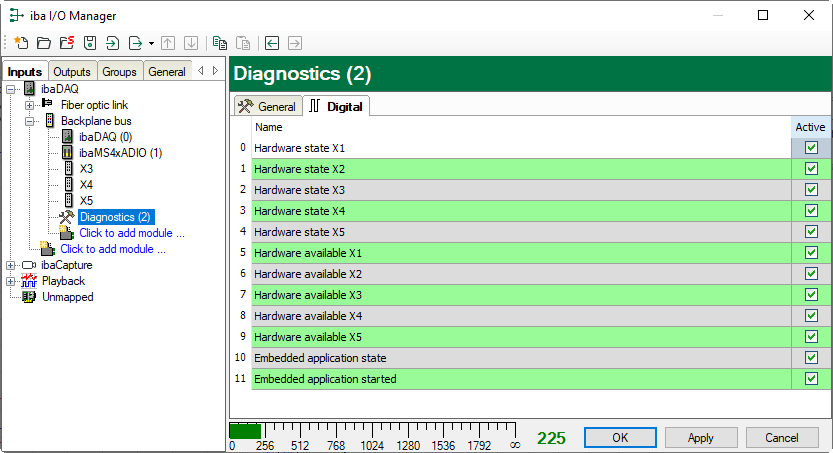Click the ibaMS4xADIO (1) module icon
The image size is (833, 453).
pos(67,152)
